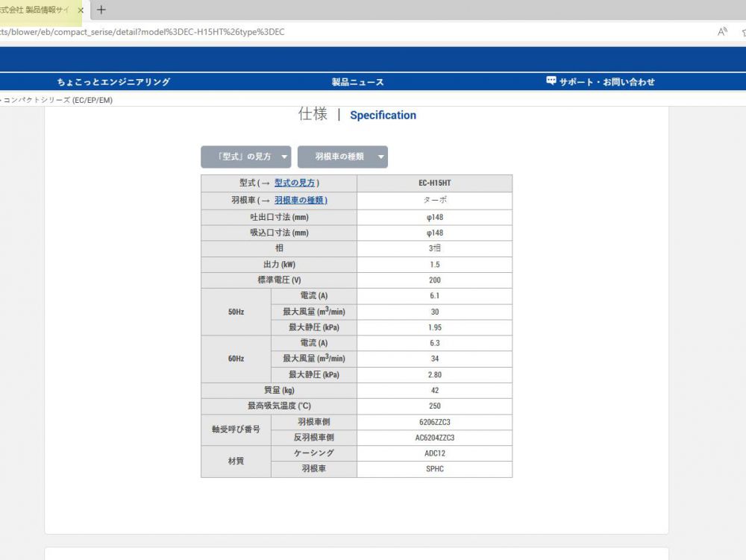
Task: Expand the 「型式」の見方 gray button
Action: coord(245,157)
